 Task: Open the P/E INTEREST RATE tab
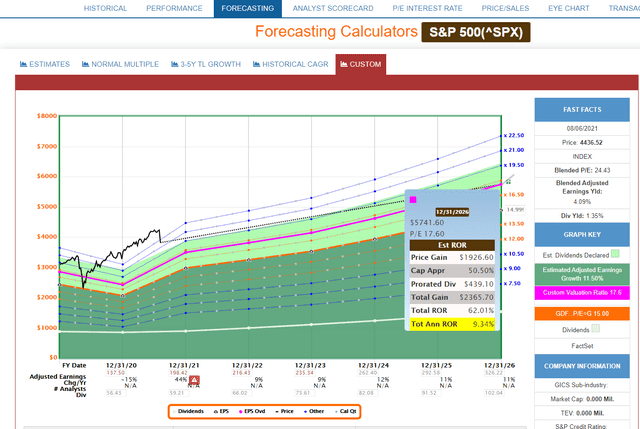pos(427,8)
